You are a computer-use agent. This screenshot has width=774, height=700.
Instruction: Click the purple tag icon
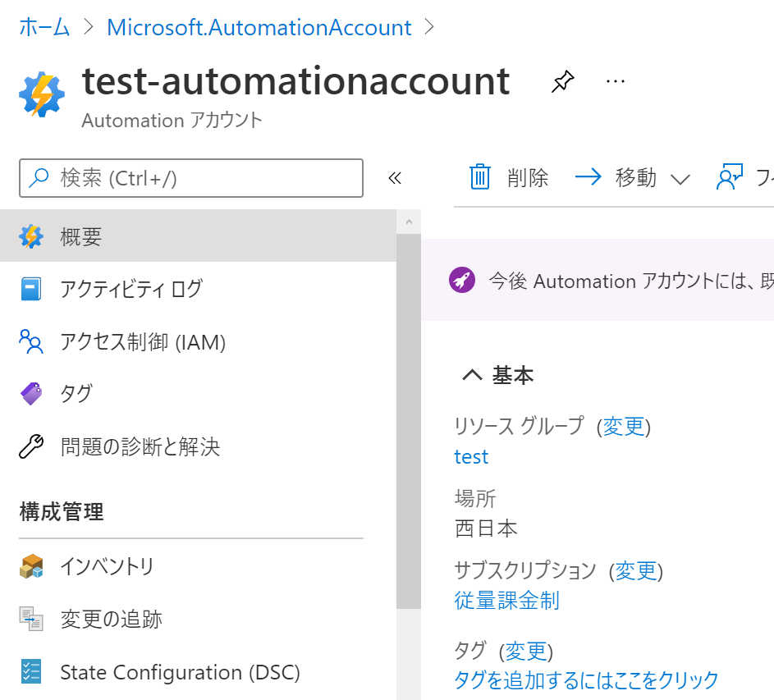[x=31, y=394]
